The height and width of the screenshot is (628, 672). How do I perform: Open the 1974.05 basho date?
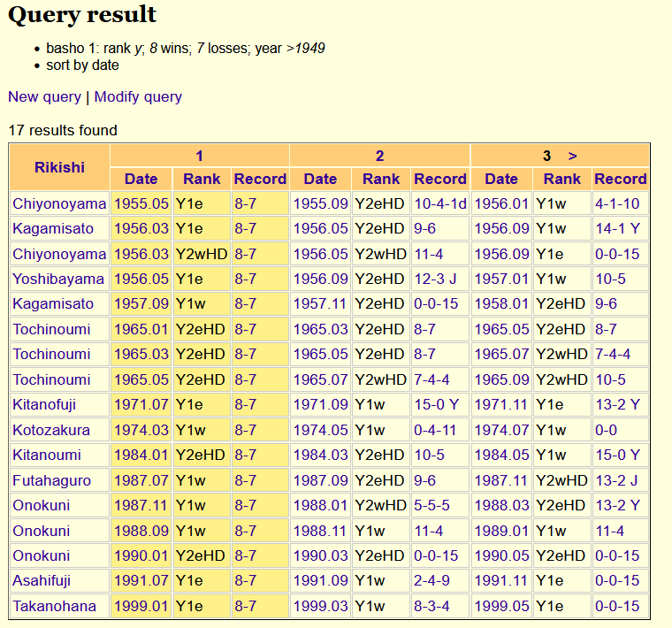pyautogui.click(x=321, y=430)
